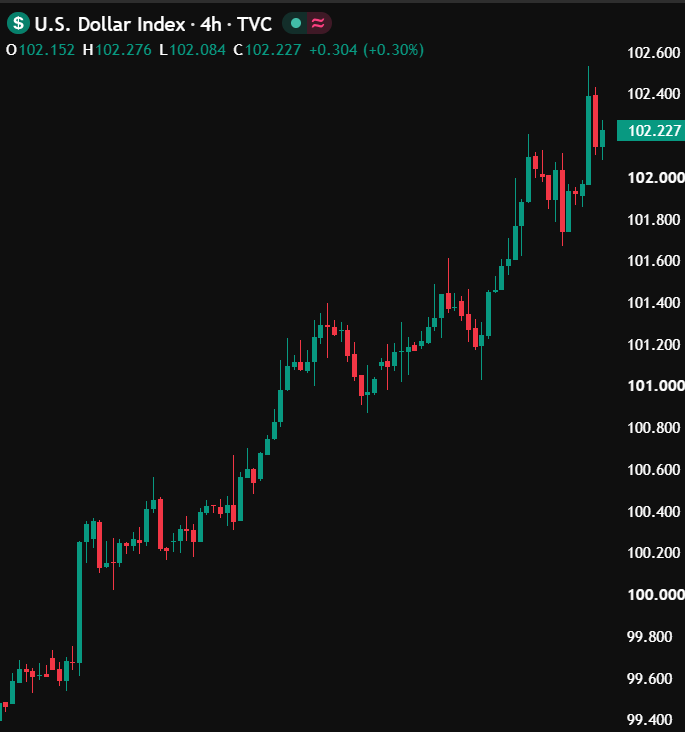Click the green dollar symbol logo
Screen dimensions: 685x732
click(18, 23)
